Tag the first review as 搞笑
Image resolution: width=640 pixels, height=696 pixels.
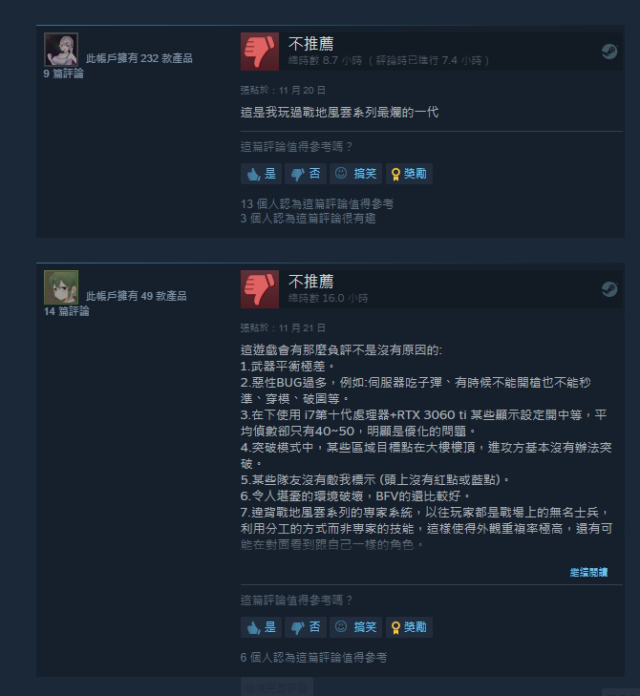(356, 174)
